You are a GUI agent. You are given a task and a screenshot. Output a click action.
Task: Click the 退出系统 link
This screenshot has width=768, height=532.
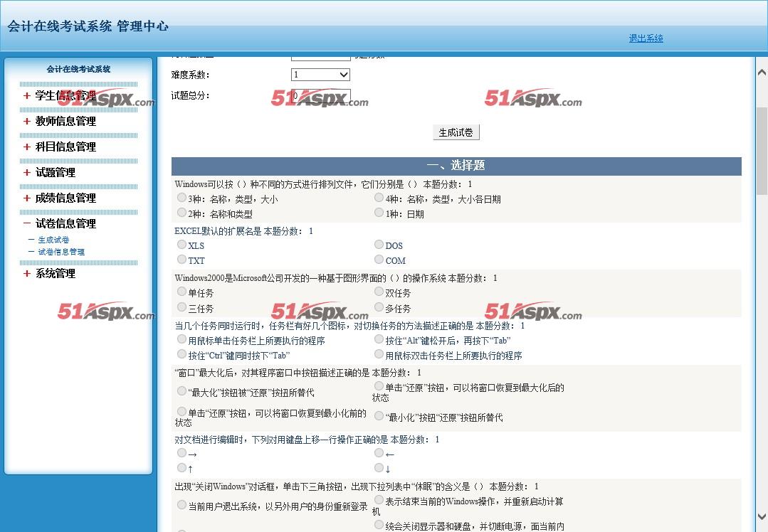coord(646,38)
